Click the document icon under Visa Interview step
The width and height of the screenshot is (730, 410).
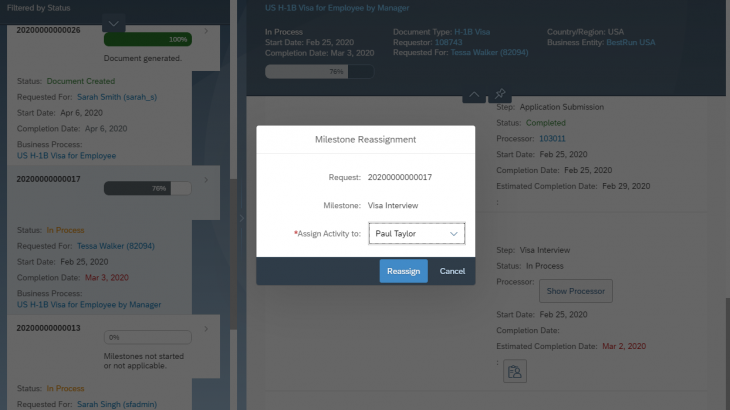(x=515, y=372)
